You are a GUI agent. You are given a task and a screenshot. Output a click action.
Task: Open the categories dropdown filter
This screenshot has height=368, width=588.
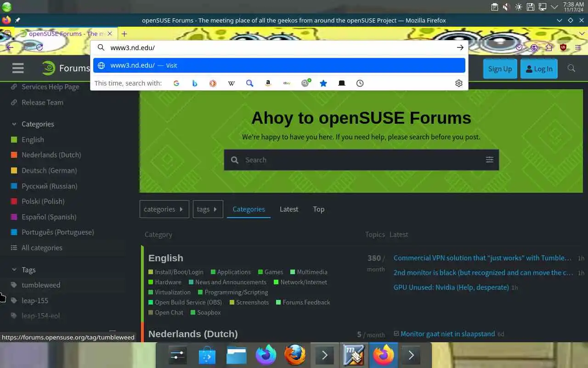tap(164, 209)
